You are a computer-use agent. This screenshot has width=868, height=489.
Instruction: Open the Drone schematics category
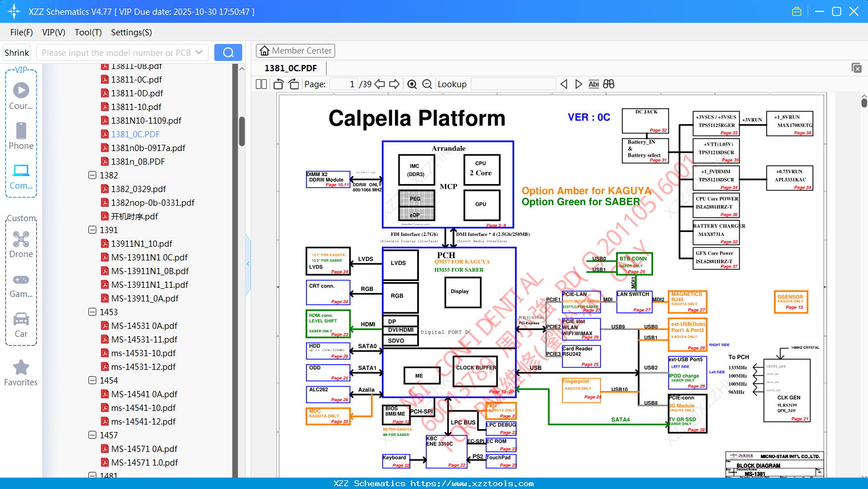pyautogui.click(x=21, y=244)
